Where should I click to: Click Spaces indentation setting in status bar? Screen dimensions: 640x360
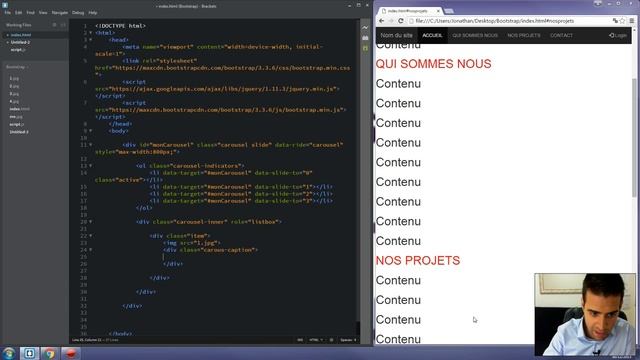coord(348,340)
